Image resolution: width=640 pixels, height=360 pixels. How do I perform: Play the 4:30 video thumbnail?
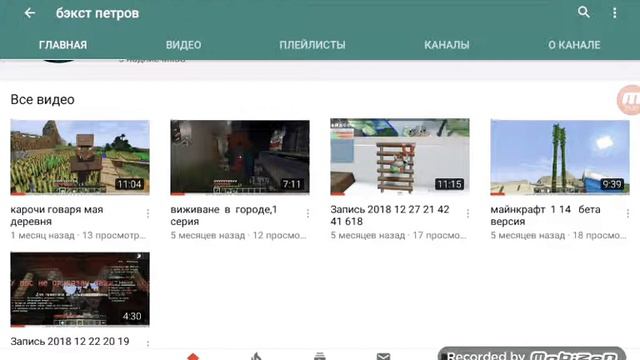click(80, 290)
